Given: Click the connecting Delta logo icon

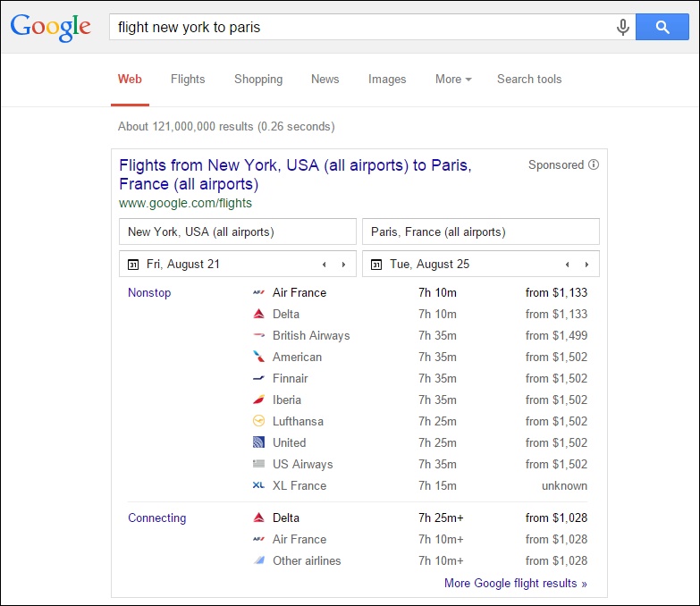Looking at the screenshot, I should pyautogui.click(x=258, y=518).
